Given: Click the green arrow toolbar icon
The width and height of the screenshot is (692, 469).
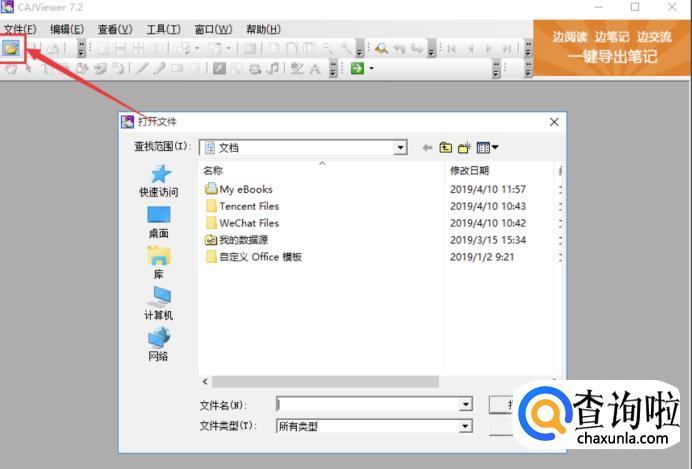Looking at the screenshot, I should click(356, 68).
